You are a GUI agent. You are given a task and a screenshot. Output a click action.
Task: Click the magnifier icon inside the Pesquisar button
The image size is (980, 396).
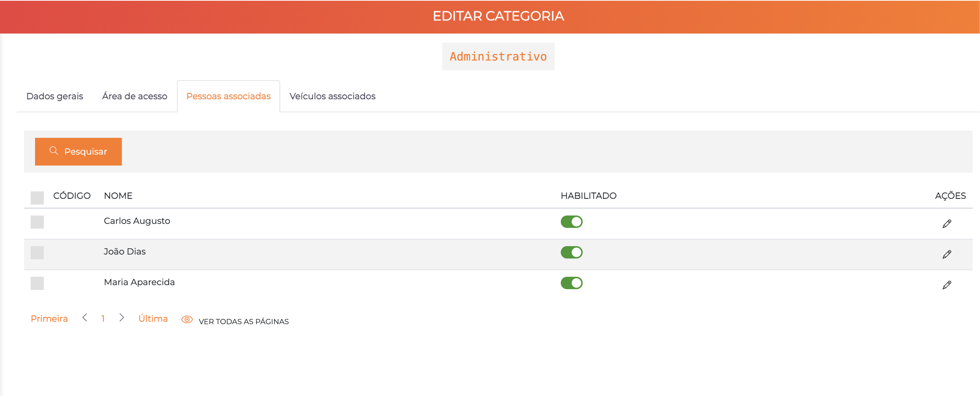coord(54,151)
